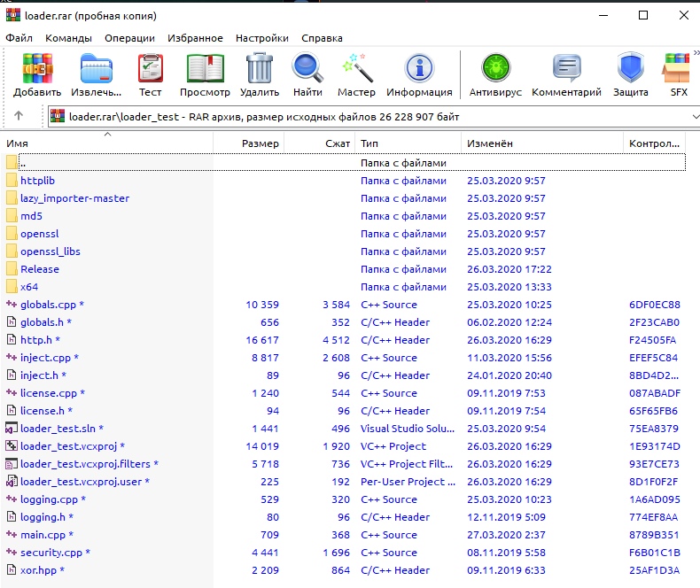Sort by the Сжат column header
Screen dimensions: 700x588
pyautogui.click(x=320, y=143)
